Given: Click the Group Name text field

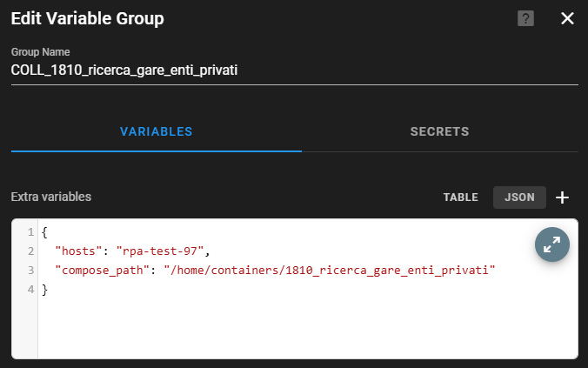Looking at the screenshot, I should tap(294, 70).
